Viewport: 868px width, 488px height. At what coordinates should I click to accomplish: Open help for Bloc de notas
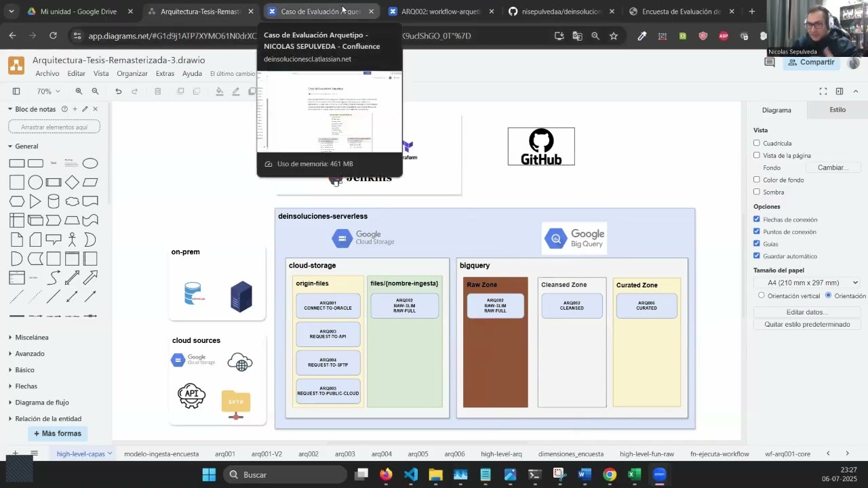click(x=64, y=109)
